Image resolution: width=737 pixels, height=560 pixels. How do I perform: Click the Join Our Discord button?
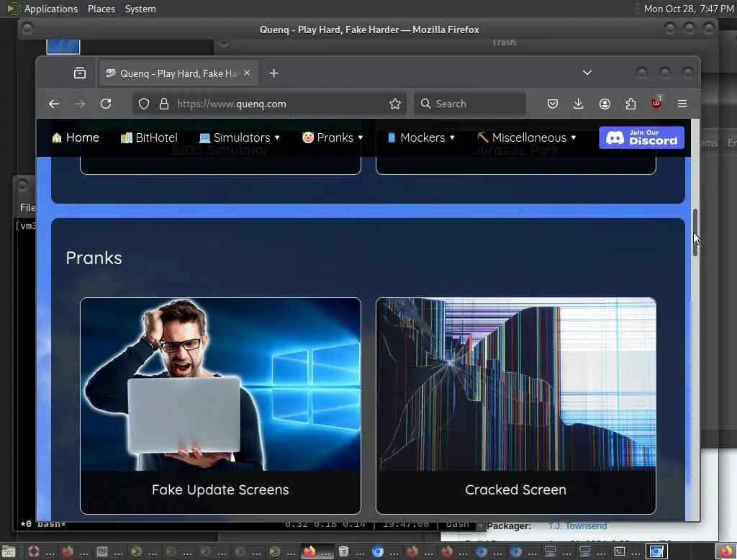[641, 137]
